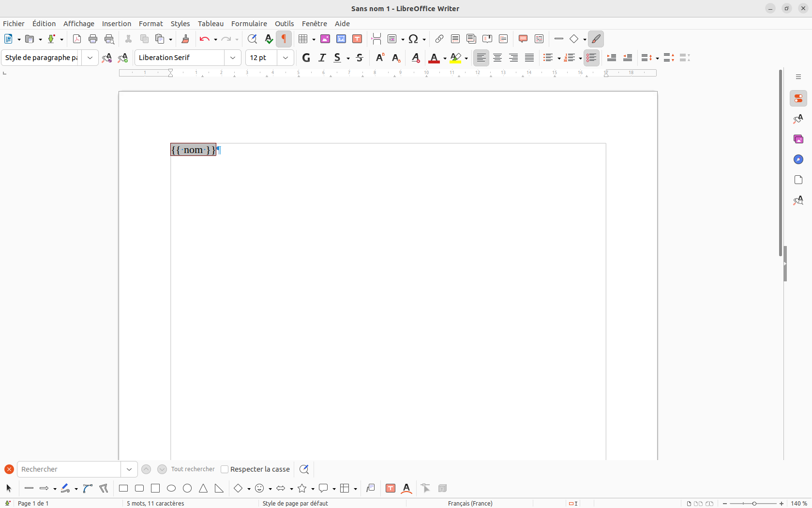Select the Ellipse shape tool
The image size is (812, 508).
[x=171, y=488]
